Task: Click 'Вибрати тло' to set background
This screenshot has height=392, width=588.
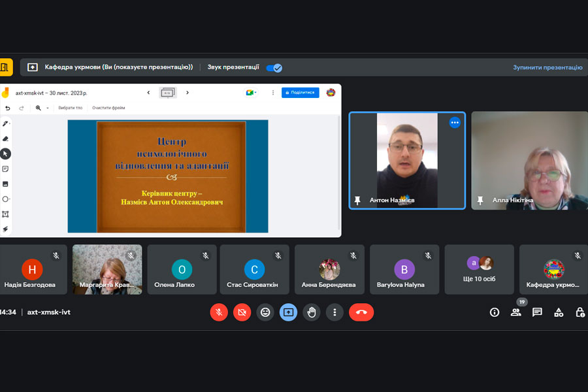Action: pyautogui.click(x=70, y=108)
